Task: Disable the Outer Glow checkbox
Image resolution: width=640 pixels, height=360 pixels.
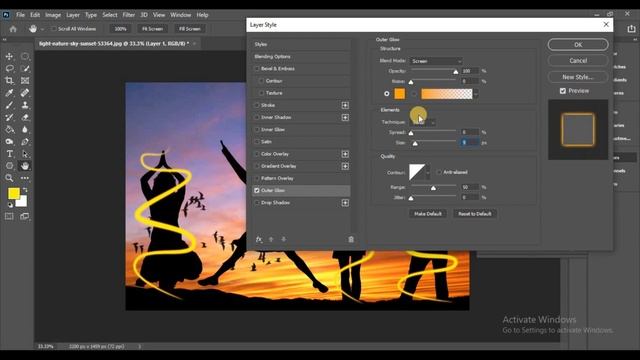Action: (257, 191)
